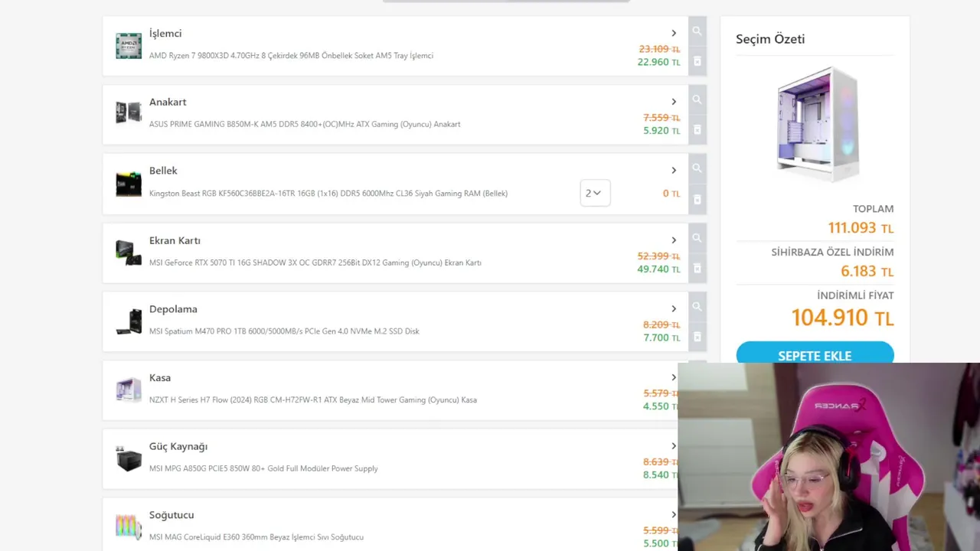The width and height of the screenshot is (980, 551).
Task: Expand the Depolama row chevron
Action: (x=674, y=308)
